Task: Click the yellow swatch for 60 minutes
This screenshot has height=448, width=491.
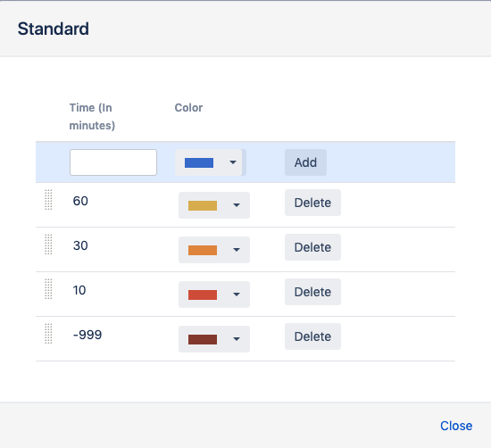Action: coord(203,205)
